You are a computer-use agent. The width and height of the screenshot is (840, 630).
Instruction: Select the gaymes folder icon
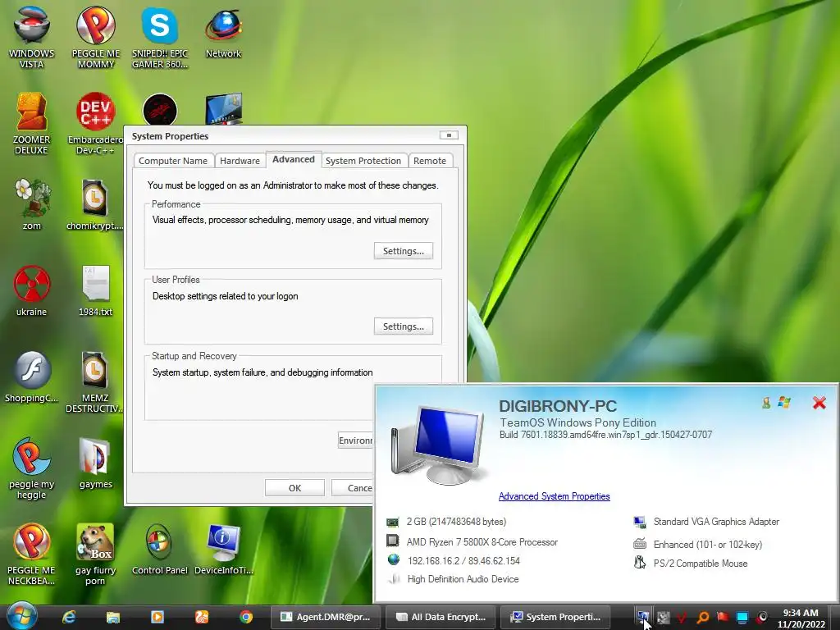(x=95, y=463)
